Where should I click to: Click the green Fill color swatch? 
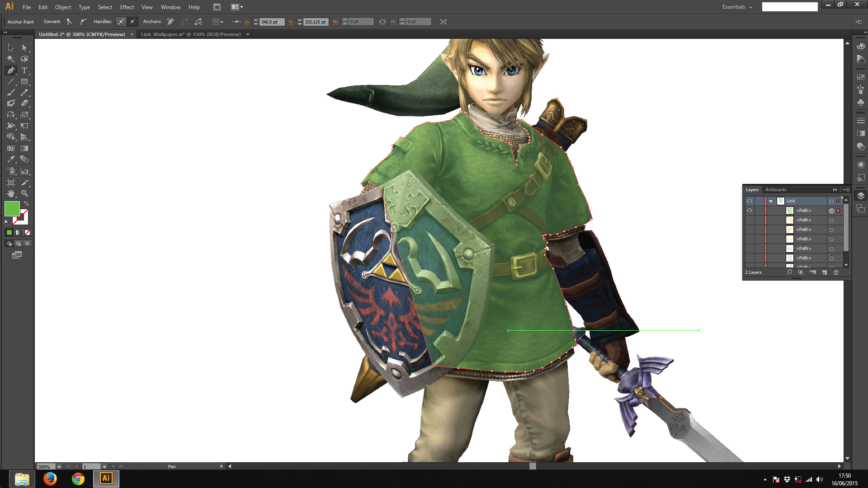12,209
